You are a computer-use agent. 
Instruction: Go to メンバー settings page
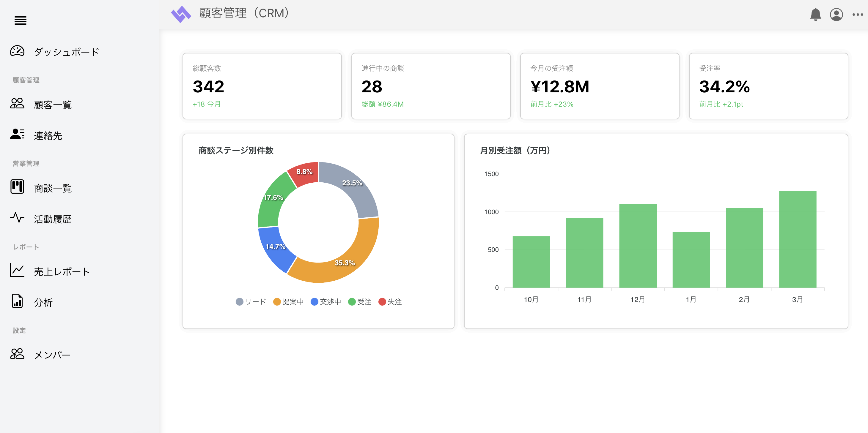pyautogui.click(x=52, y=355)
